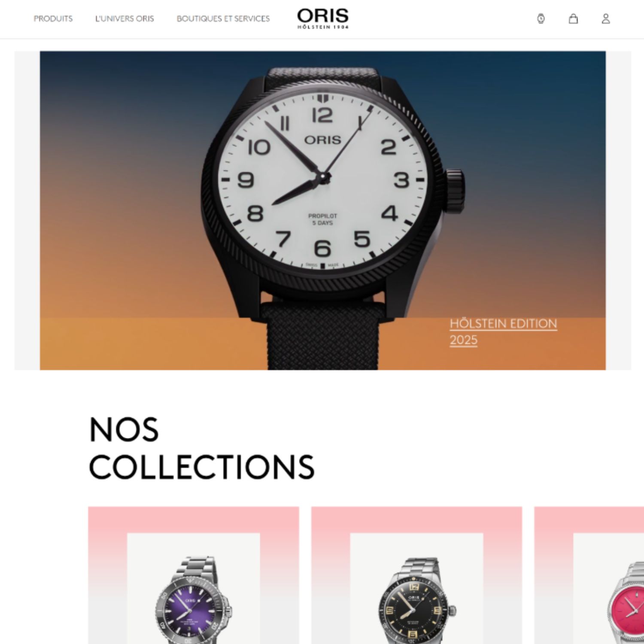Open the shopping bag icon
Screen dimensions: 644x644
[x=573, y=19]
